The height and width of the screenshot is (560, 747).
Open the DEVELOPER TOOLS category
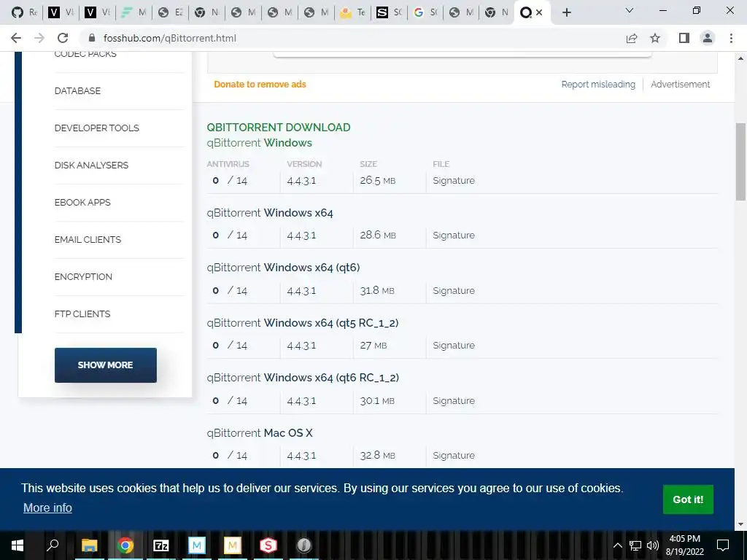(97, 128)
